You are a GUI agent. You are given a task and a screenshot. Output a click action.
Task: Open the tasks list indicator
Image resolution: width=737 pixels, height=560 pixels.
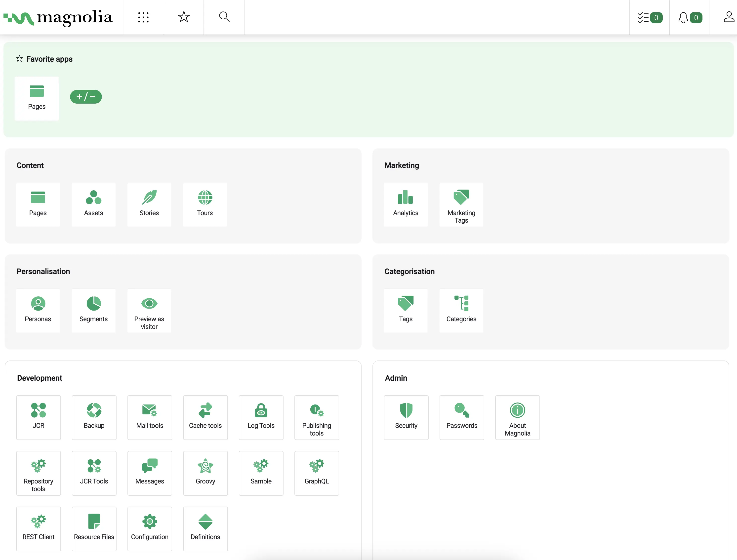pyautogui.click(x=650, y=17)
